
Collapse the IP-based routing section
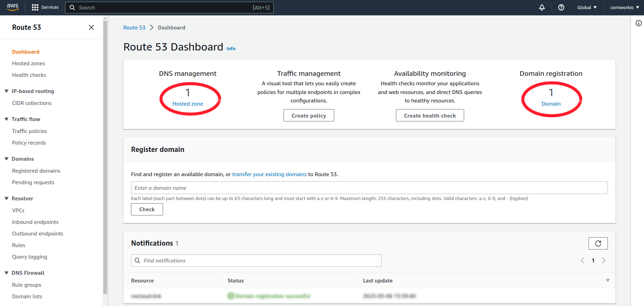(x=7, y=91)
